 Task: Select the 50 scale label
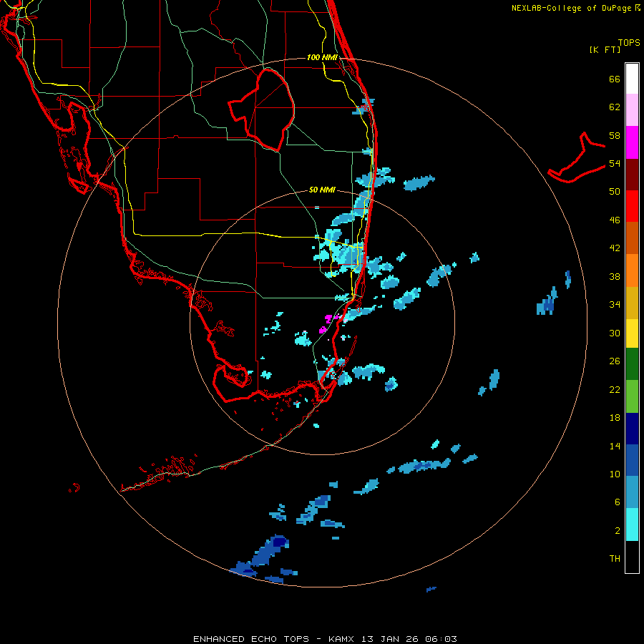pos(615,192)
